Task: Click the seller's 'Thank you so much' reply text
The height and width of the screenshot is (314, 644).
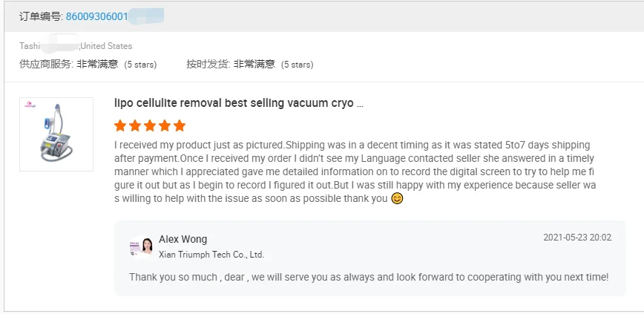Action: 368,277
